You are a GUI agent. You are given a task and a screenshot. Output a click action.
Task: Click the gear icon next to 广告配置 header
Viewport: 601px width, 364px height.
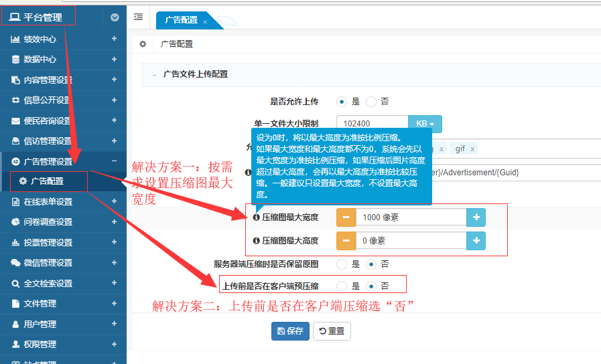tap(142, 44)
